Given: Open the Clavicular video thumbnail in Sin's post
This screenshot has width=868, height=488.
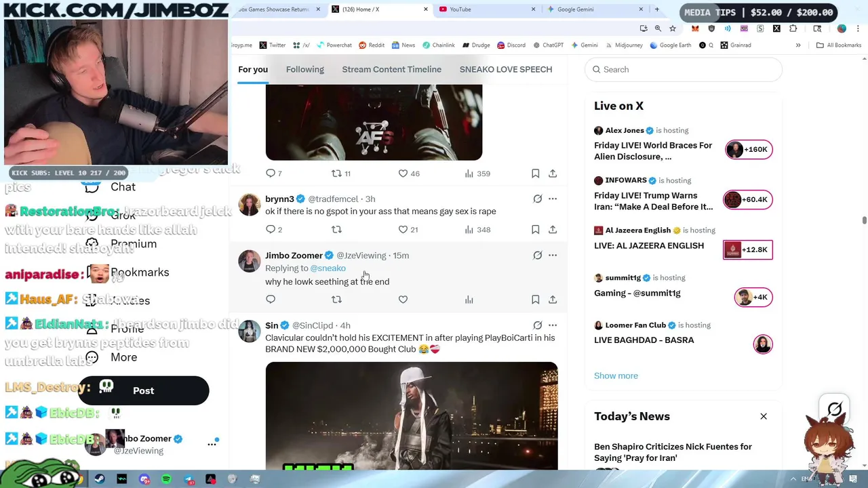Looking at the screenshot, I should click(412, 415).
